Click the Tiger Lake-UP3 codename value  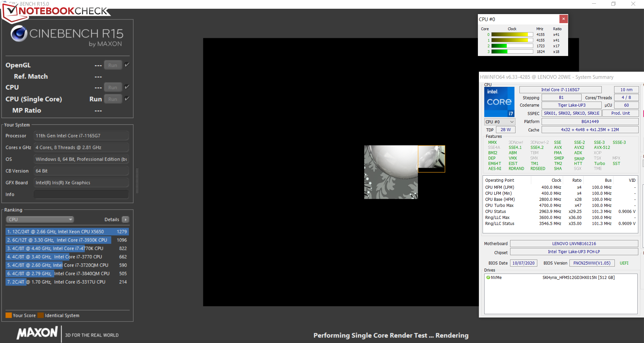[572, 105]
